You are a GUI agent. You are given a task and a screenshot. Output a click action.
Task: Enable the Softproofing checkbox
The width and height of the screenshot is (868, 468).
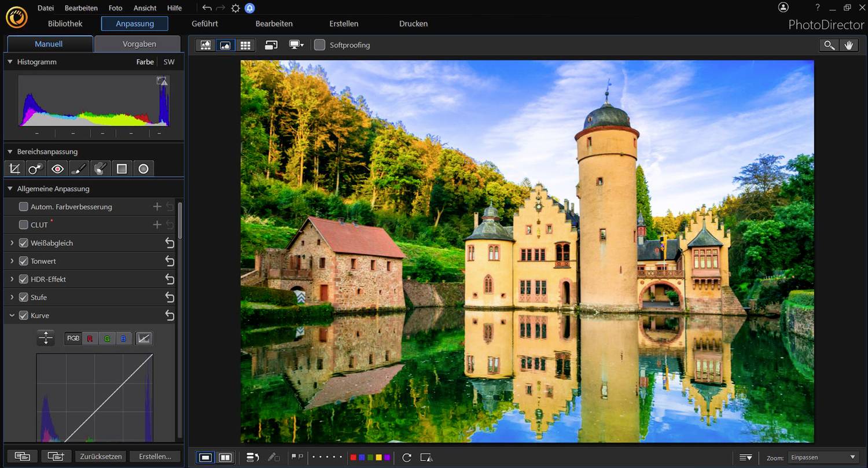319,45
